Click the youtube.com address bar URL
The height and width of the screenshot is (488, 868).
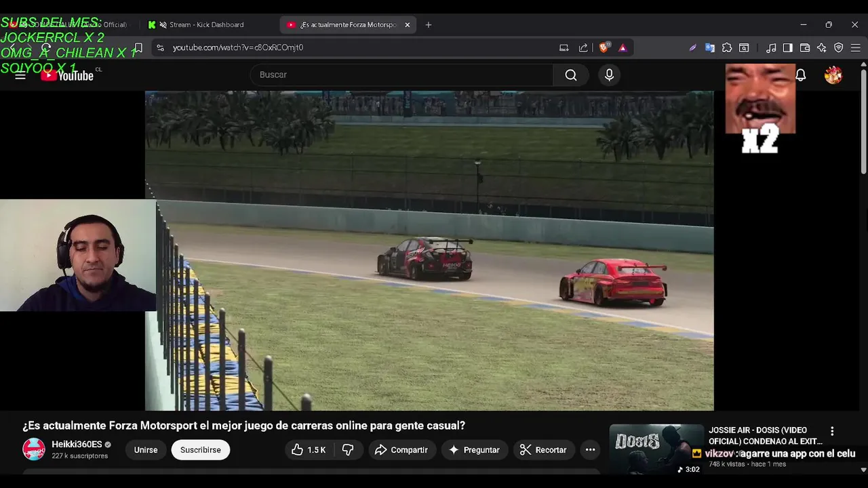click(238, 47)
